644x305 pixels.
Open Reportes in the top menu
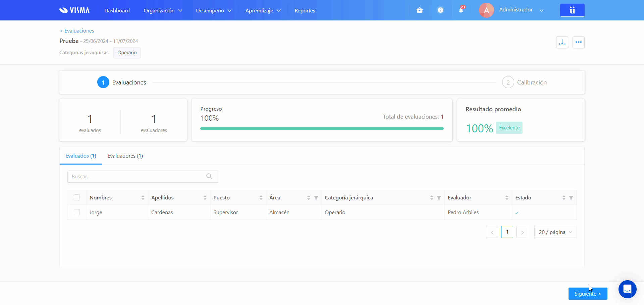pos(305,10)
